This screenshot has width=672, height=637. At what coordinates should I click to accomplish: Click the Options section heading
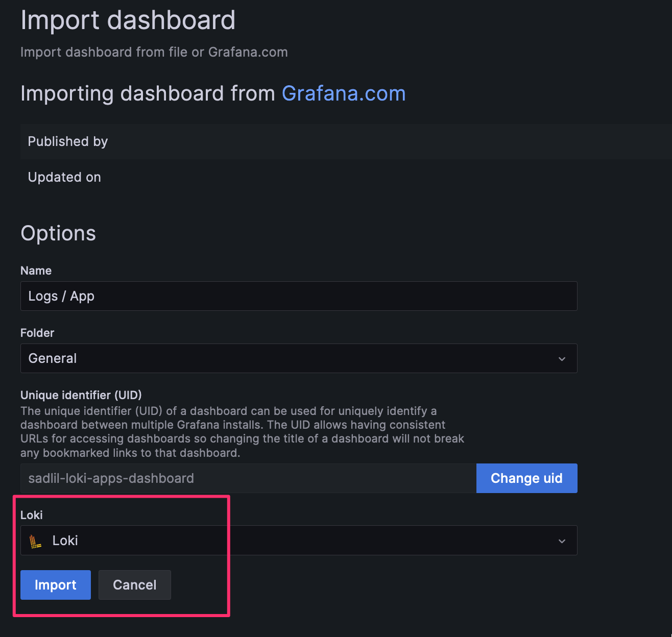58,233
